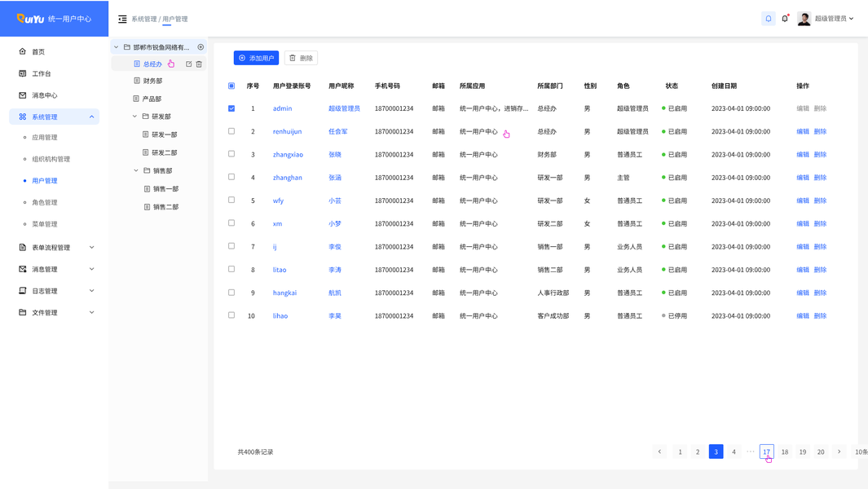This screenshot has height=489, width=868.
Task: Open 应用管理 in the sidebar
Action: click(45, 138)
